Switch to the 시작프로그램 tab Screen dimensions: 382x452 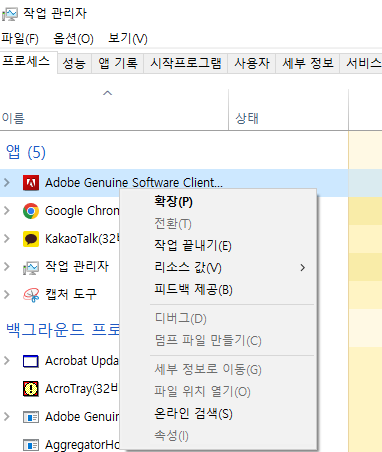[x=186, y=63]
